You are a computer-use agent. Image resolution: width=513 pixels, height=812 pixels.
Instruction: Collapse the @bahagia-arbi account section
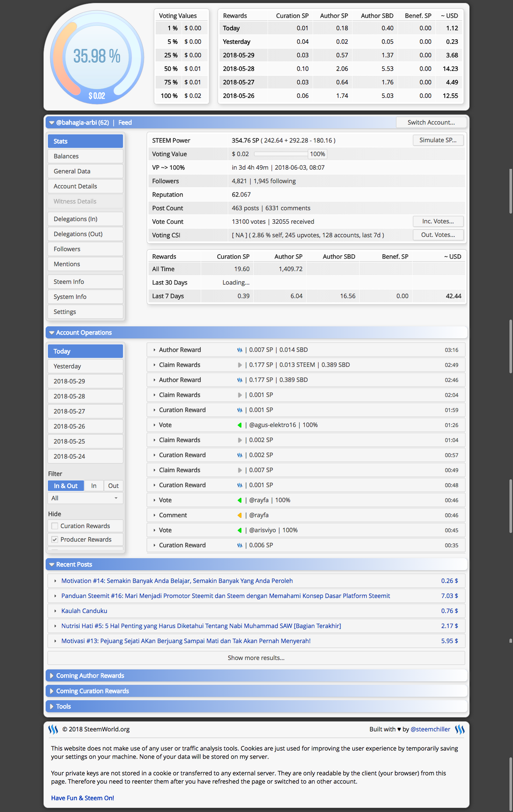[51, 123]
